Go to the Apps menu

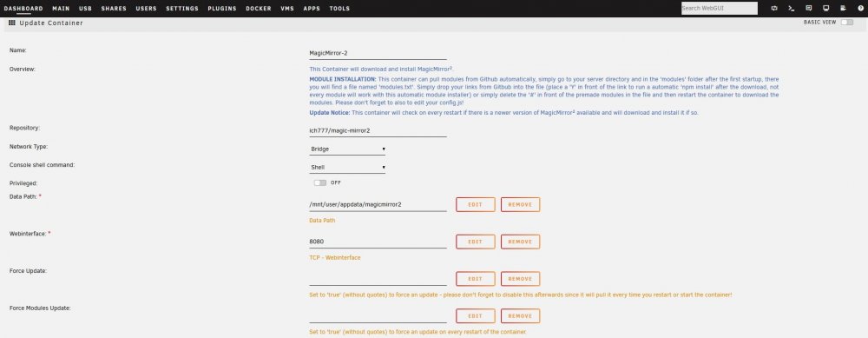coord(312,9)
